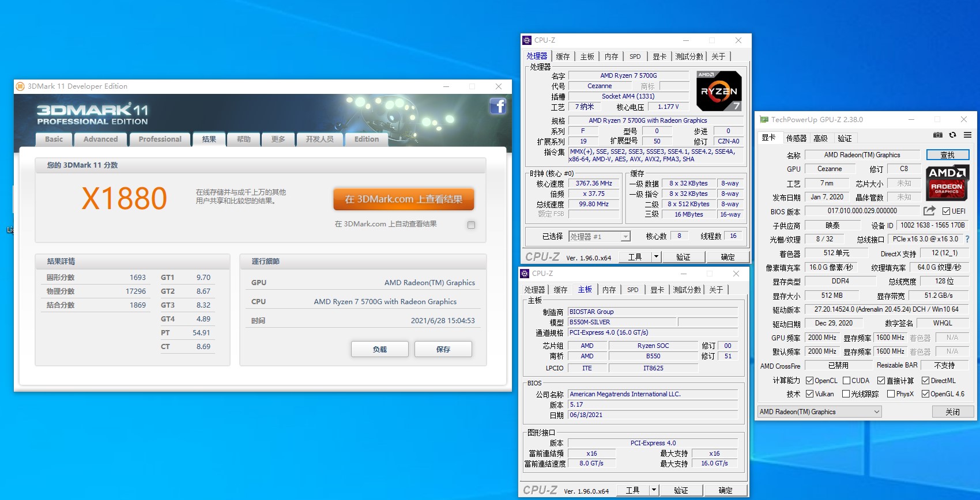Switch to 内存 tab in top CPU-Z window
The height and width of the screenshot is (500, 980).
click(x=611, y=56)
